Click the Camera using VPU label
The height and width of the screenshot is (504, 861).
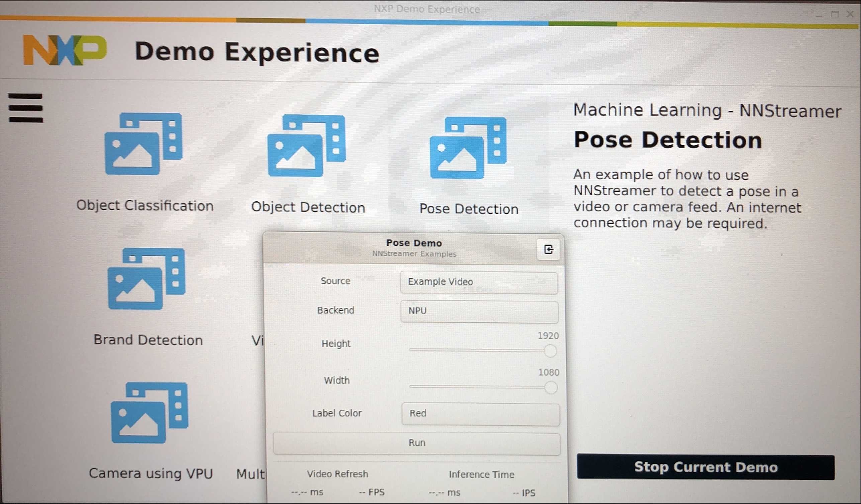[151, 473]
